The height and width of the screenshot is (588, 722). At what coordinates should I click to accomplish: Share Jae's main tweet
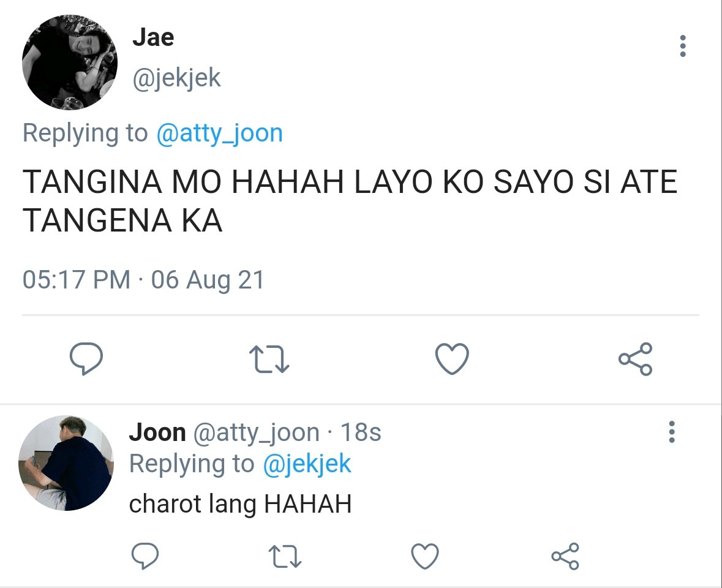click(x=636, y=359)
